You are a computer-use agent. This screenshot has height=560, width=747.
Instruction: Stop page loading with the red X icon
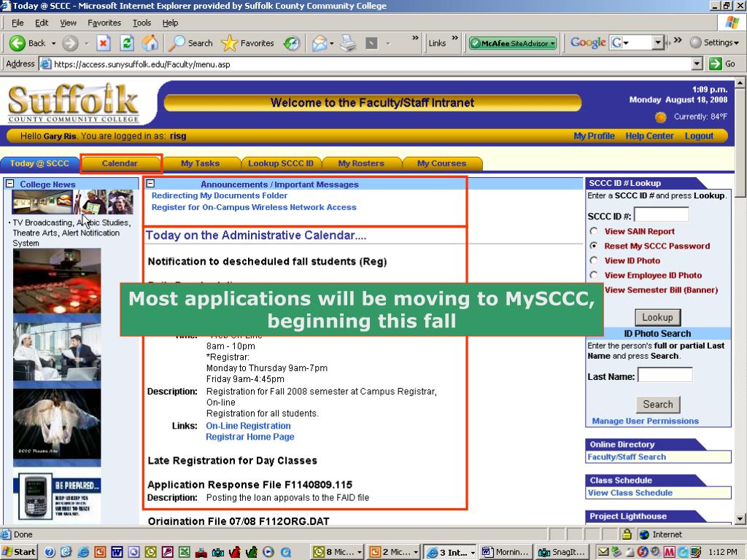click(103, 43)
